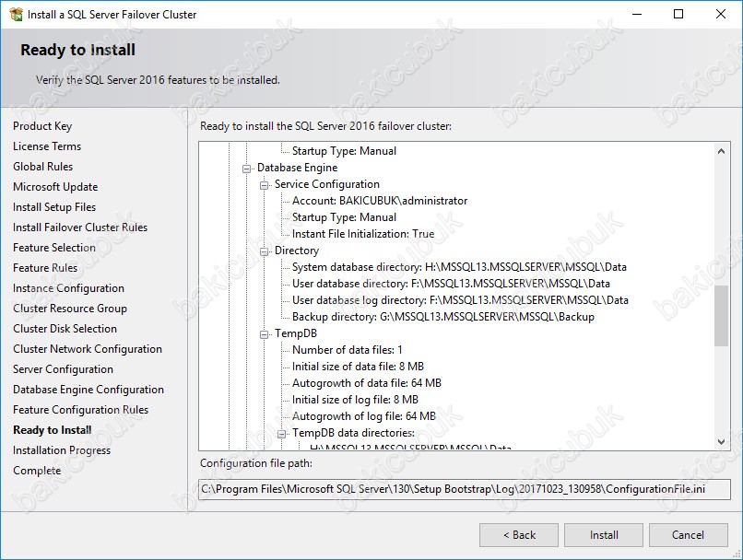This screenshot has width=743, height=560.
Task: Select the Cluster Disk Selection step
Action: [65, 329]
